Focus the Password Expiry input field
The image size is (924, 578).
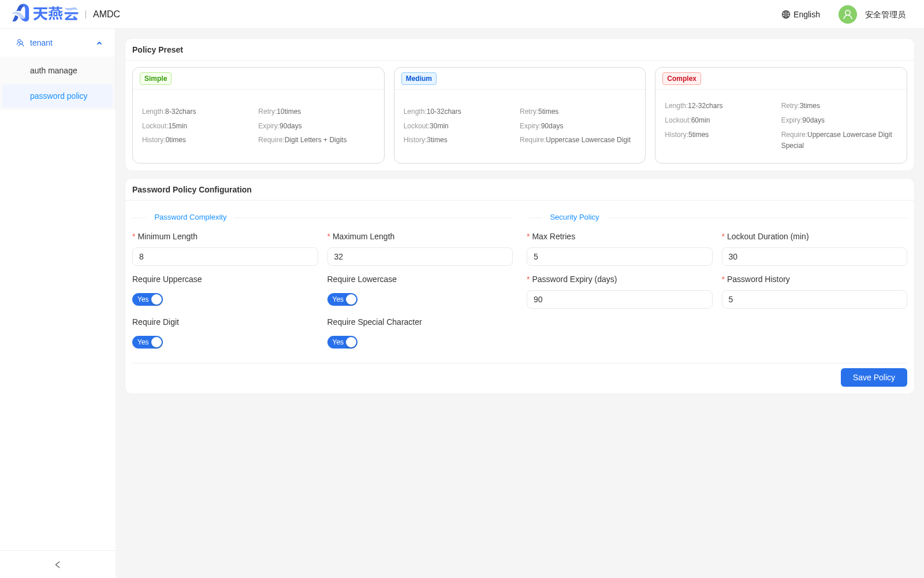(x=620, y=299)
